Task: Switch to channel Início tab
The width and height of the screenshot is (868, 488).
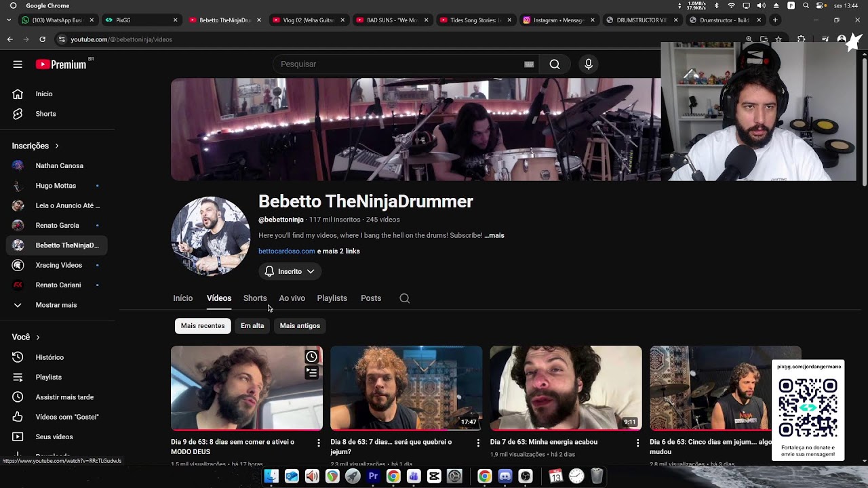Action: tap(182, 298)
